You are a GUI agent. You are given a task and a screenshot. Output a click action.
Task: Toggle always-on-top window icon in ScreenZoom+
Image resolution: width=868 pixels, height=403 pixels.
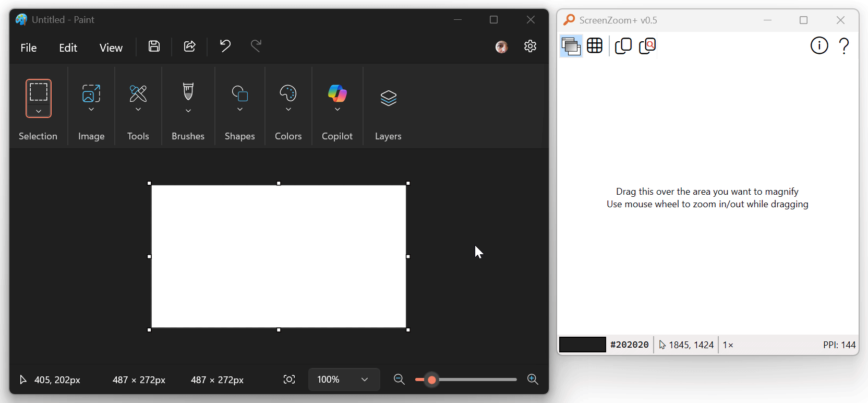[571, 46]
